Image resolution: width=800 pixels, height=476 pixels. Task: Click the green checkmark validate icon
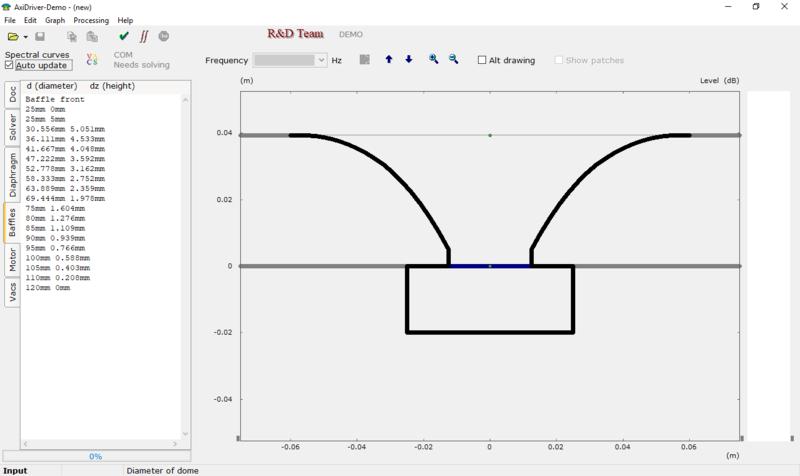click(x=123, y=36)
